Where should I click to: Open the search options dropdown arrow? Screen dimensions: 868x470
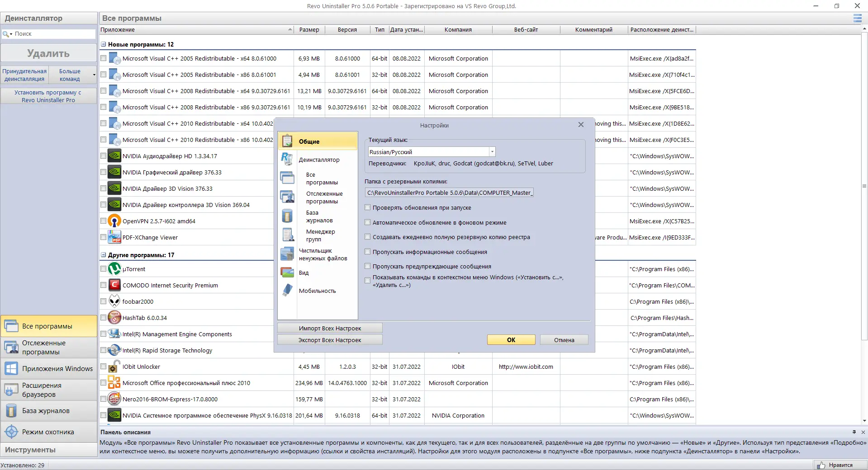tap(11, 34)
